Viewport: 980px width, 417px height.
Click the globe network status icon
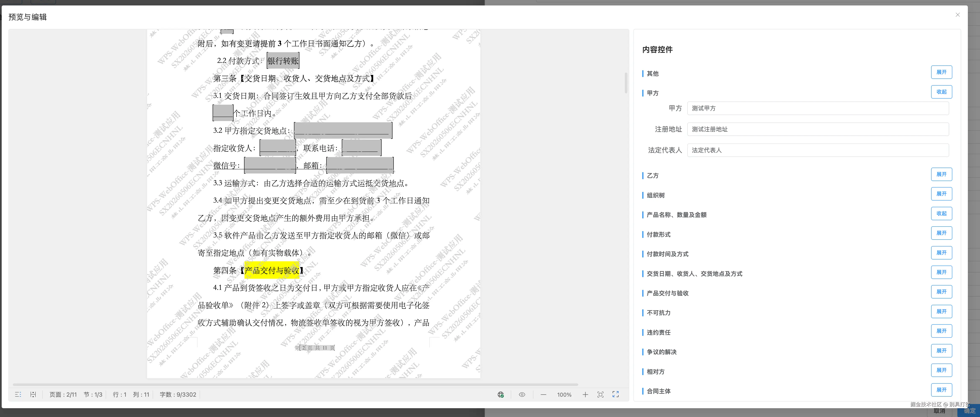pyautogui.click(x=501, y=395)
